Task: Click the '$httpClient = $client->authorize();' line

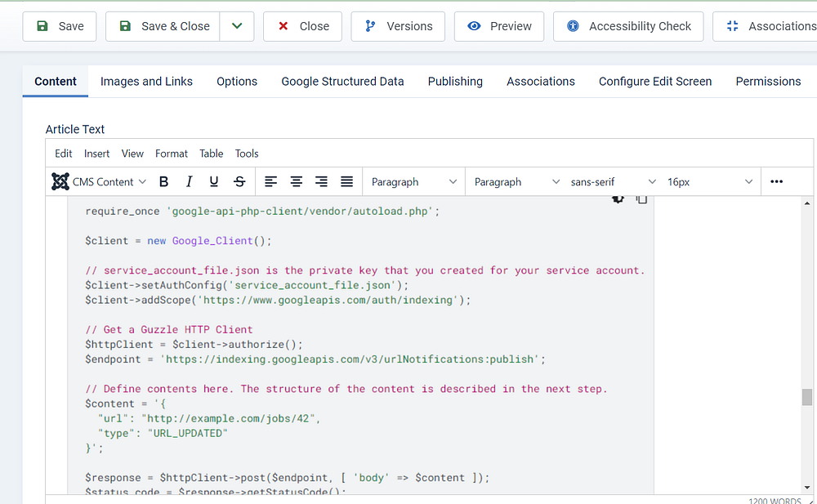Action: pos(194,345)
